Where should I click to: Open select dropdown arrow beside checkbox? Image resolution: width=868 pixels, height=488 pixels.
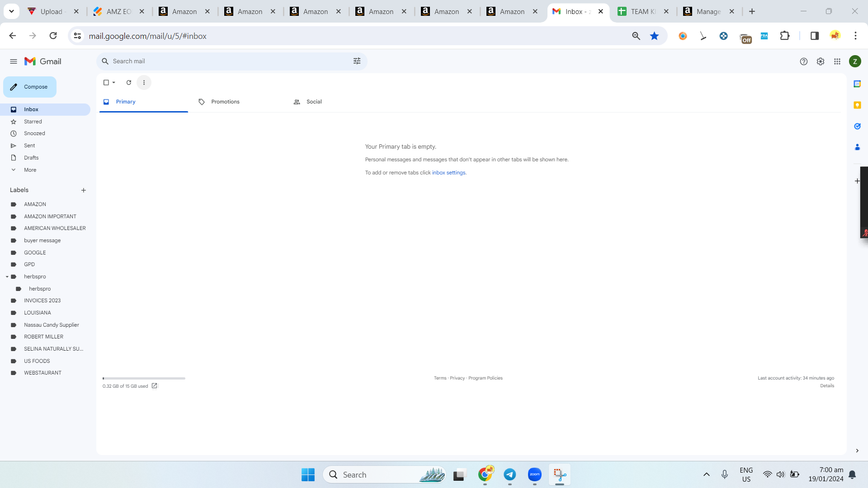point(114,83)
